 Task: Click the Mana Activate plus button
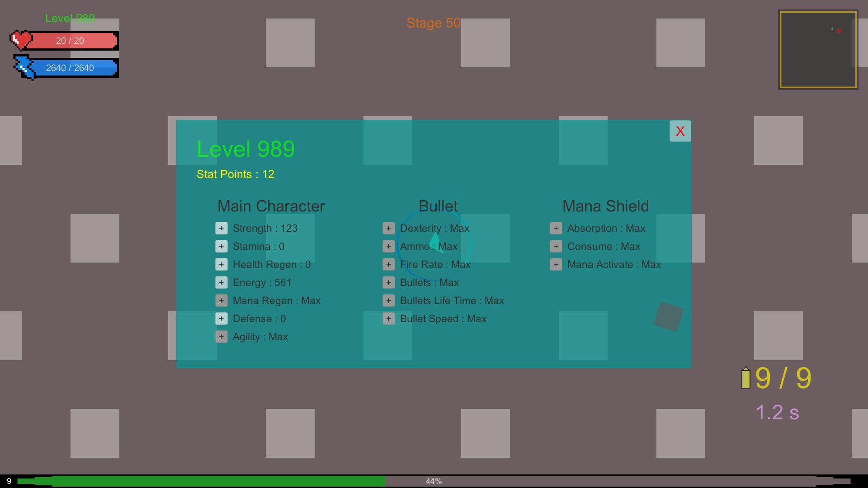coord(556,264)
